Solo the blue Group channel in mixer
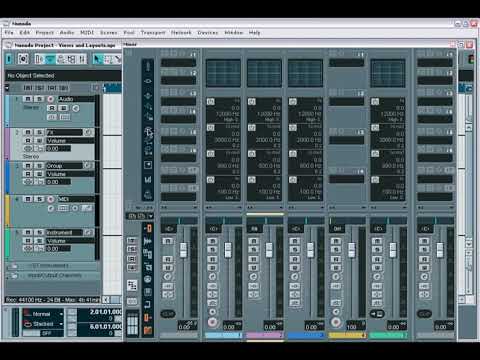The height and width of the screenshot is (360, 480). click(x=295, y=249)
